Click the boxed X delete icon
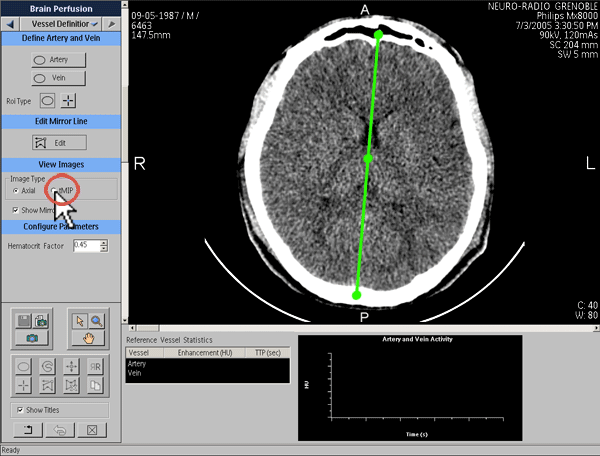Image resolution: width=600 pixels, height=456 pixels. tap(91, 430)
